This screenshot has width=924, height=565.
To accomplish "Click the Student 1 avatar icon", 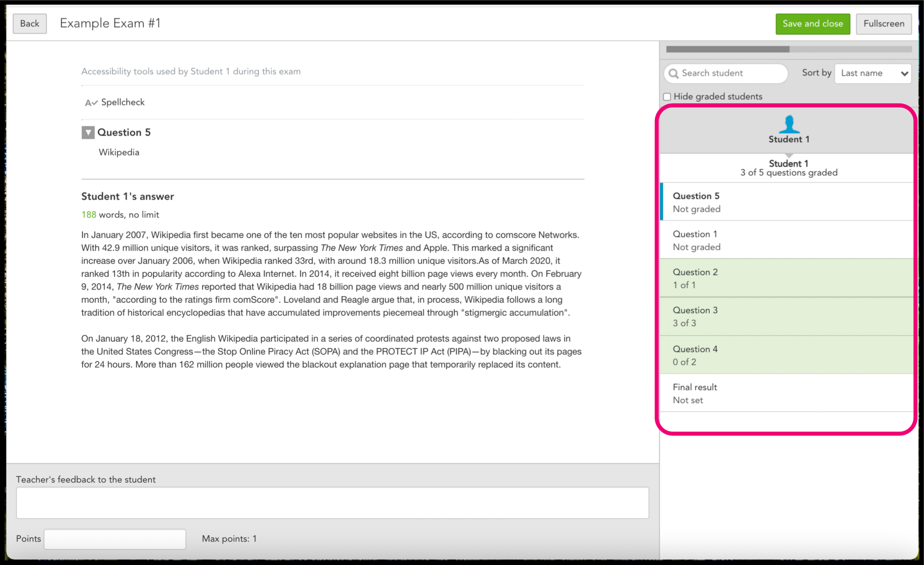I will point(789,124).
